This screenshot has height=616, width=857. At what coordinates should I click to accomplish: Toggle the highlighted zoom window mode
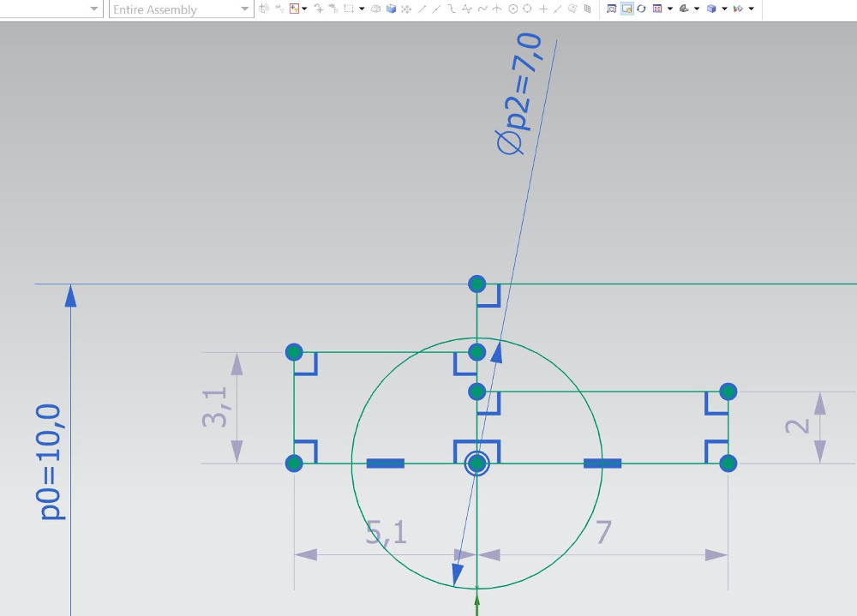(626, 9)
